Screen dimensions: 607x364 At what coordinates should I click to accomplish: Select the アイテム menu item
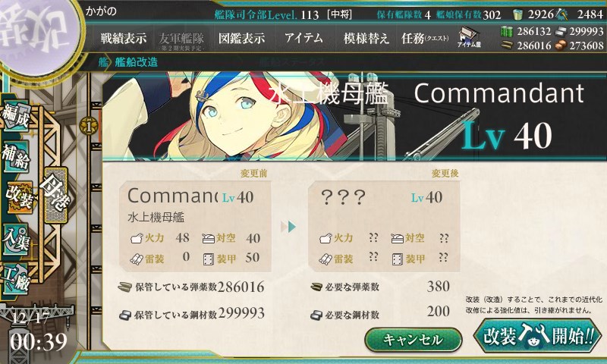[304, 38]
